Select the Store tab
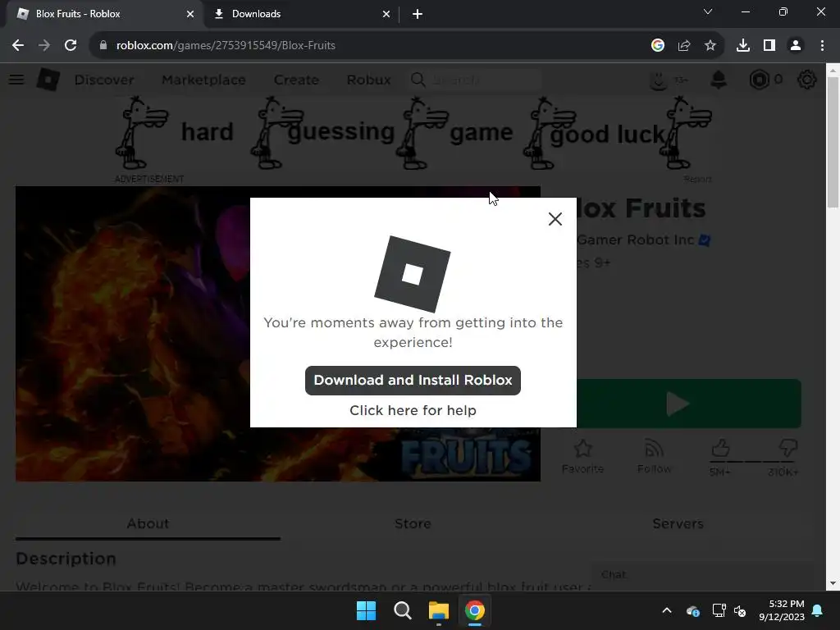Screen dimensions: 840x630 coord(413,524)
